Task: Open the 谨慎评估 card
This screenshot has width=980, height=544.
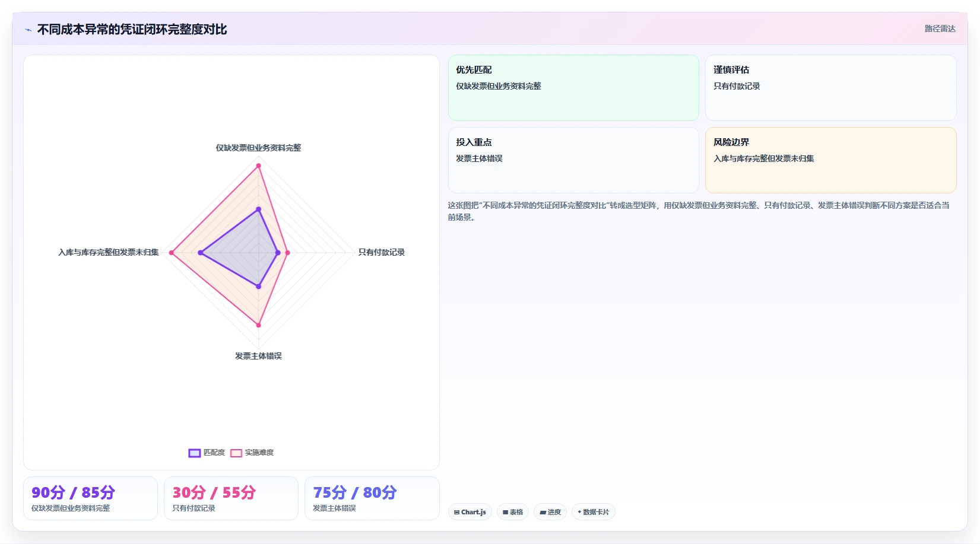Action: pos(830,88)
